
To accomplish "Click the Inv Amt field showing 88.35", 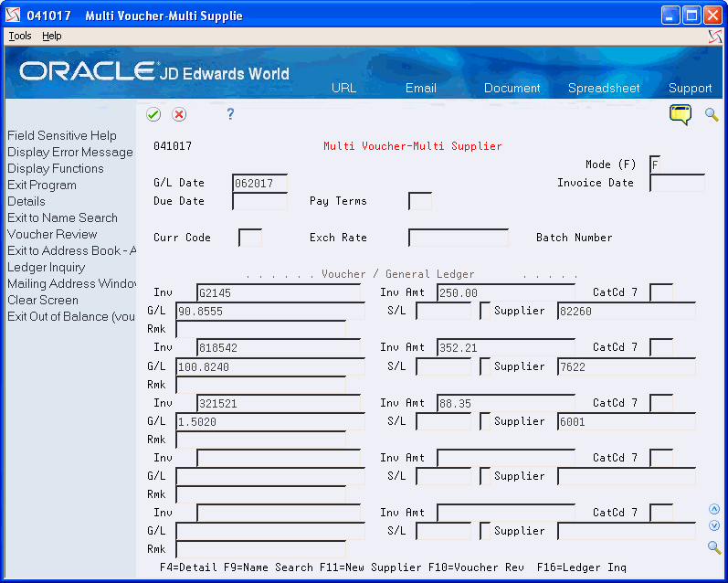I will click(506, 403).
